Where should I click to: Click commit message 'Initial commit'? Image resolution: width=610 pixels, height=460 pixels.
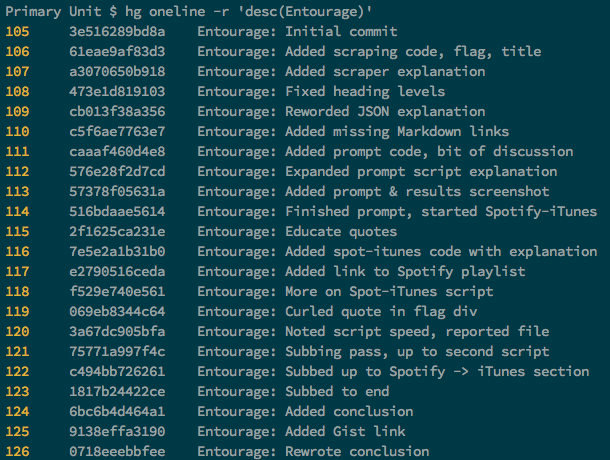(x=341, y=32)
